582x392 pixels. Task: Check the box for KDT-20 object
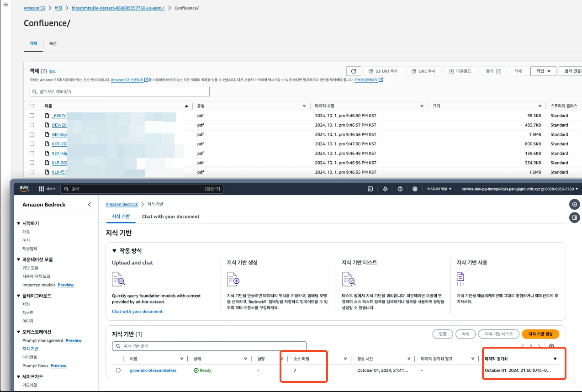tap(32, 143)
